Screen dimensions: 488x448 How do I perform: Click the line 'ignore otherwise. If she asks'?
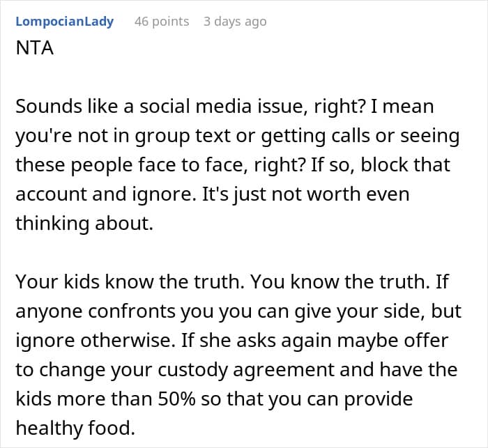(232, 341)
